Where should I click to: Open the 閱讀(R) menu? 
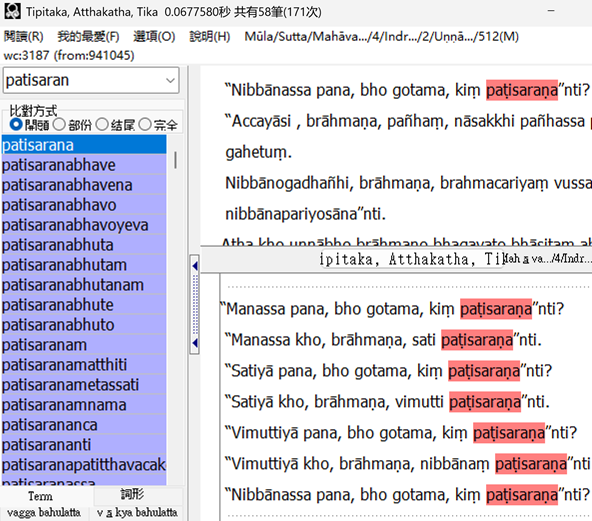coord(23,37)
